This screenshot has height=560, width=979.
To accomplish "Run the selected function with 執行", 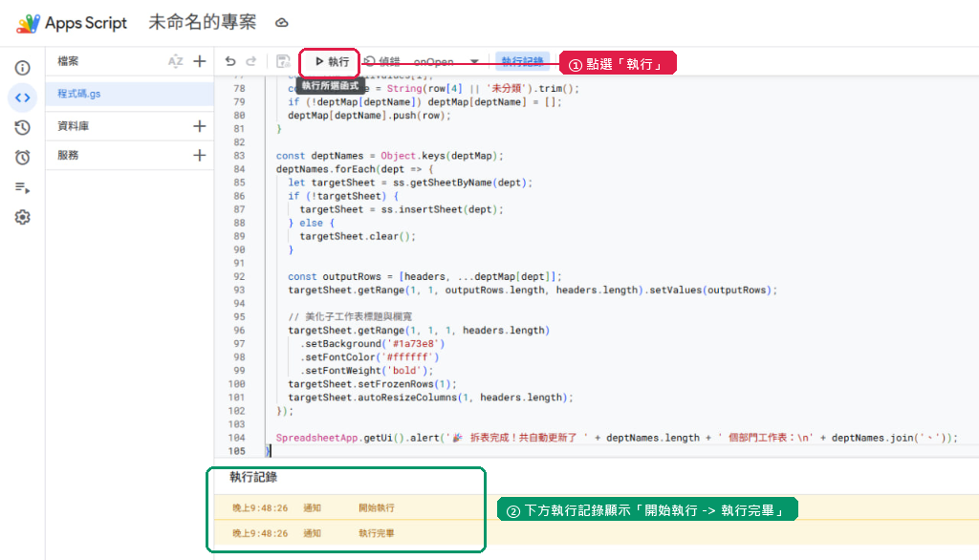I will point(332,62).
